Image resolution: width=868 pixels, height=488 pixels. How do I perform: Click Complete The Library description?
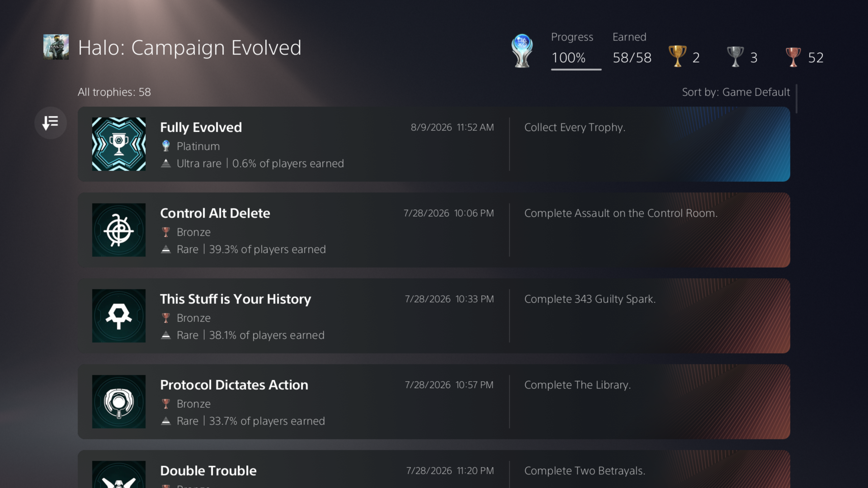[578, 385]
